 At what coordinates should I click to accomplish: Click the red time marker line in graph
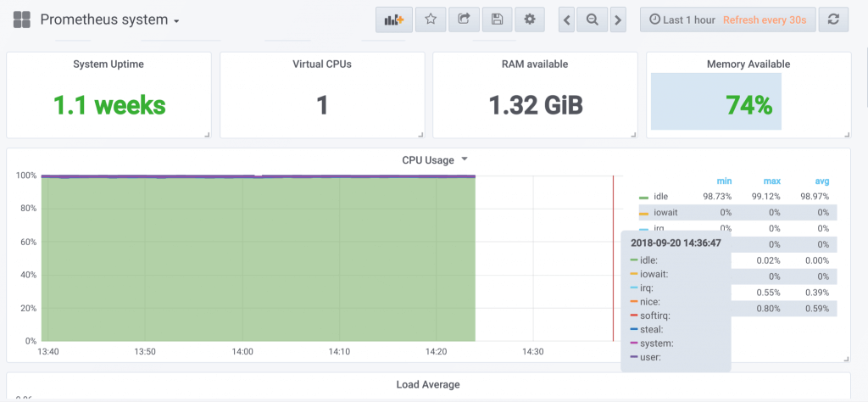tap(614, 259)
